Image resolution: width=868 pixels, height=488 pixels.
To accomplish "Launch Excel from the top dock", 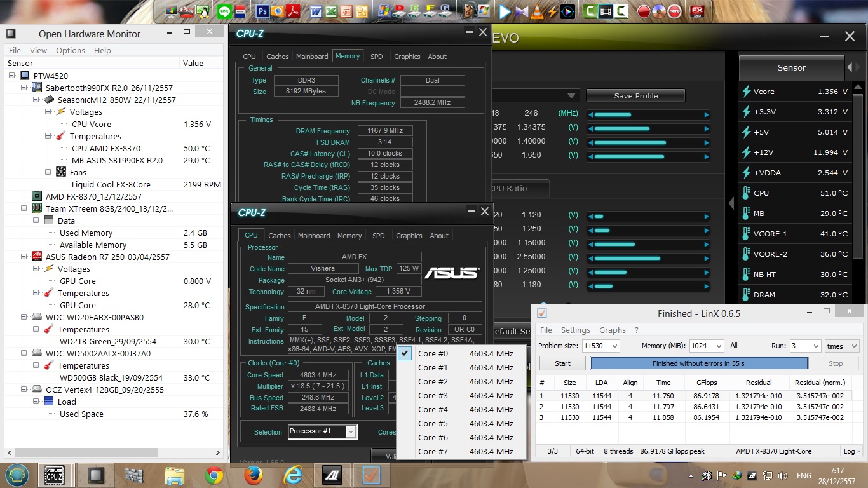I will click(331, 11).
